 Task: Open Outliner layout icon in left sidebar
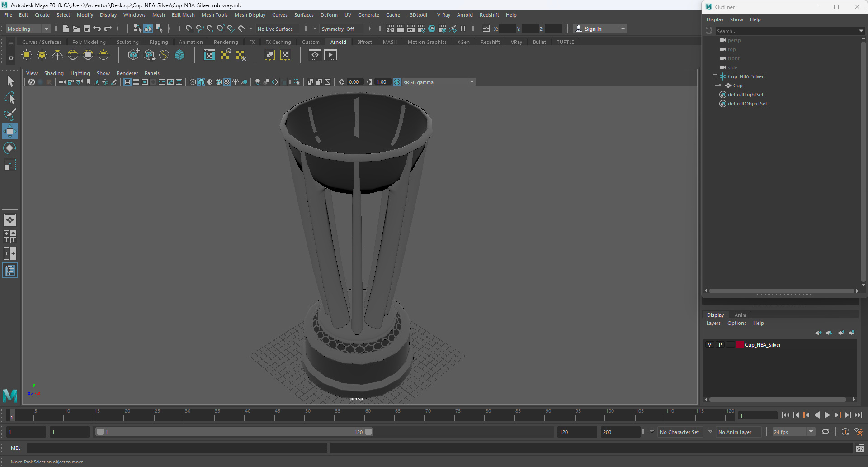[x=10, y=271]
